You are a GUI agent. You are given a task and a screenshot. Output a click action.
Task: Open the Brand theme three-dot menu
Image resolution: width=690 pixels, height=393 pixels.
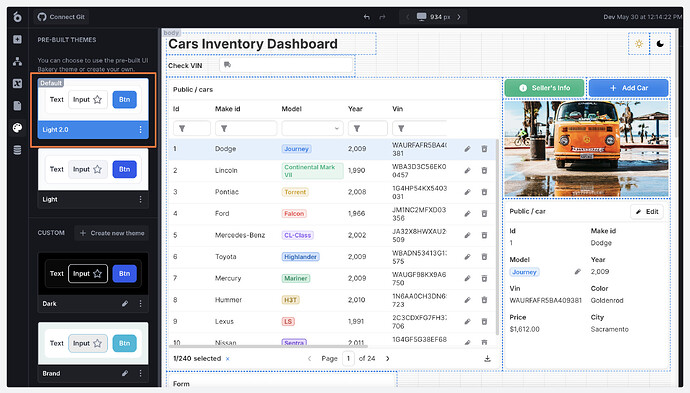140,373
